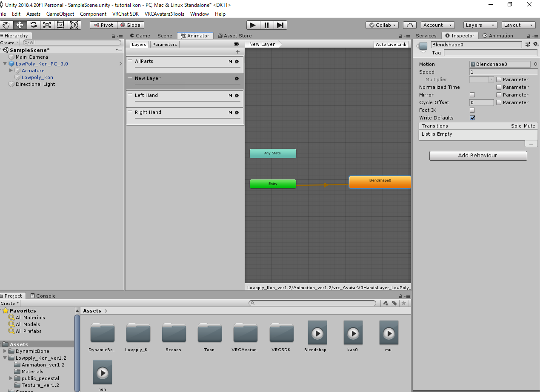This screenshot has height=392, width=540.
Task: Select the Hand tool in toolbar
Action: 6,25
